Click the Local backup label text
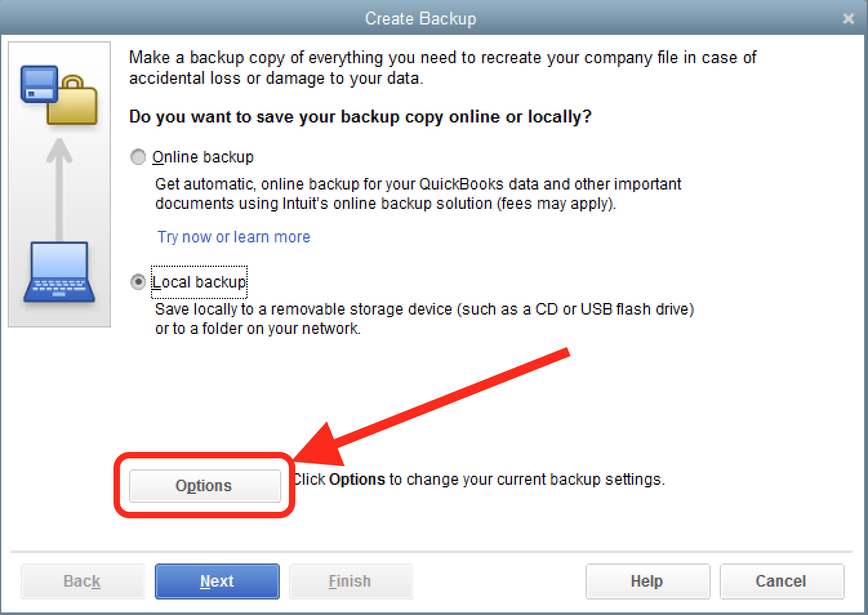This screenshot has width=868, height=615. pos(199,282)
